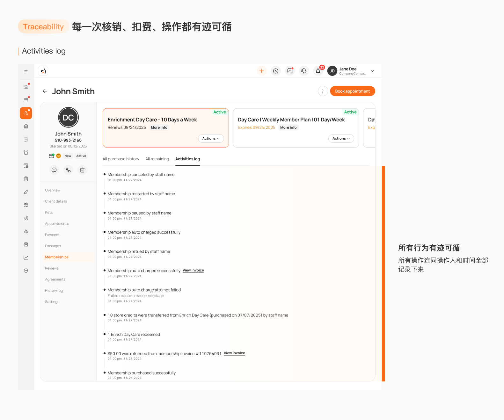Click the headset support icon
The height and width of the screenshot is (420, 504).
pyautogui.click(x=304, y=71)
